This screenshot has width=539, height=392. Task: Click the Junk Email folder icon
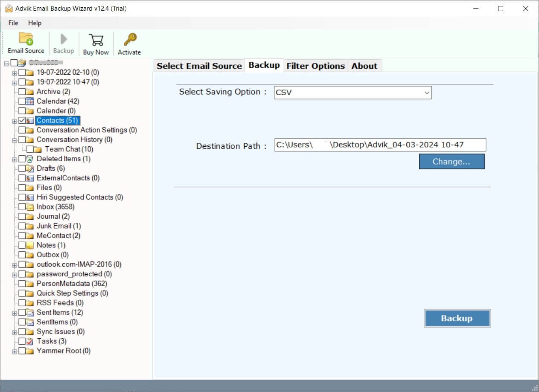pyautogui.click(x=30, y=226)
